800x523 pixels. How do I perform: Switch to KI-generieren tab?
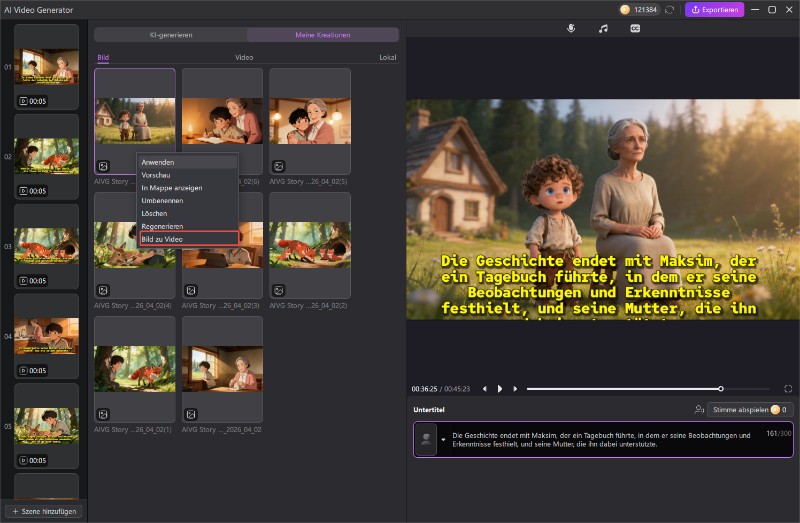pos(171,35)
